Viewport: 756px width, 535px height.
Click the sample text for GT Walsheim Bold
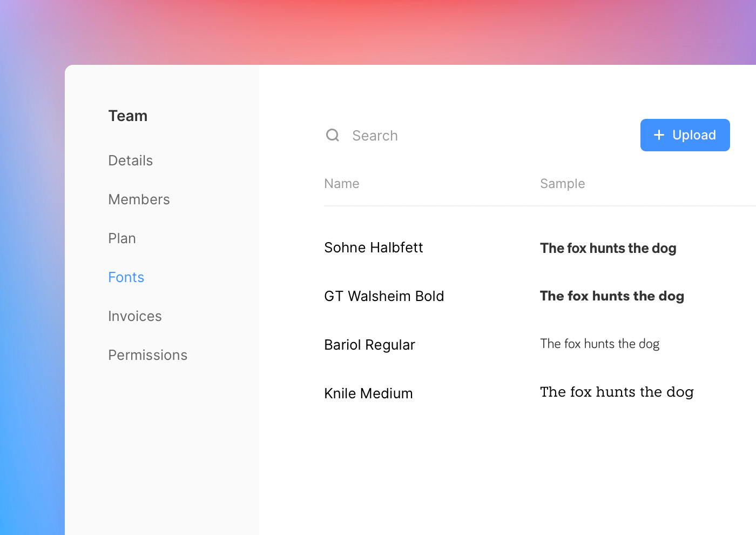612,296
